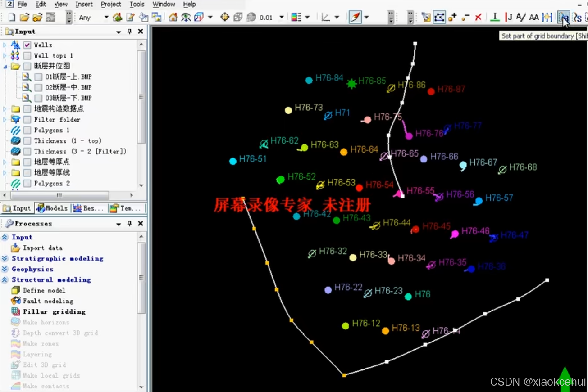
Task: Switch to the Res... tab
Action: click(x=89, y=208)
